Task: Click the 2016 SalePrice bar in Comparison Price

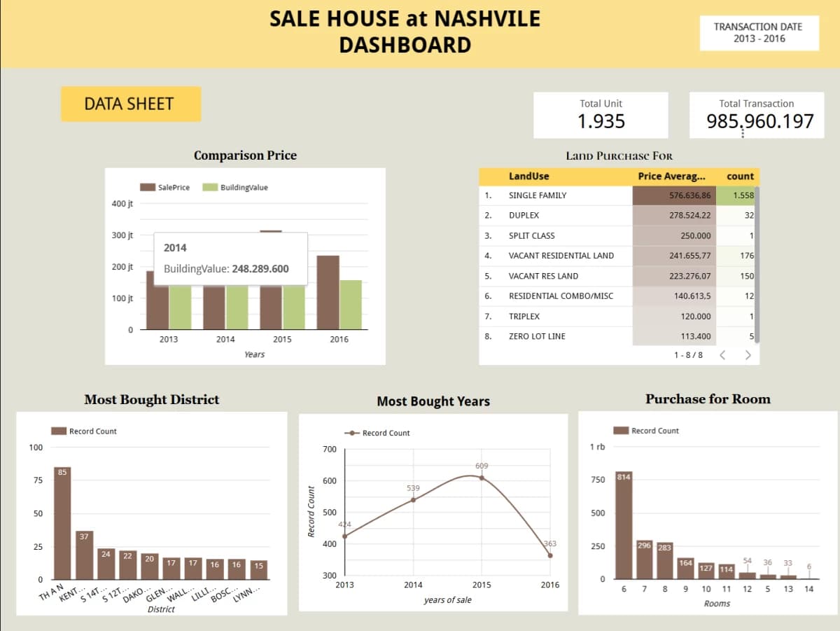Action: [x=328, y=293]
